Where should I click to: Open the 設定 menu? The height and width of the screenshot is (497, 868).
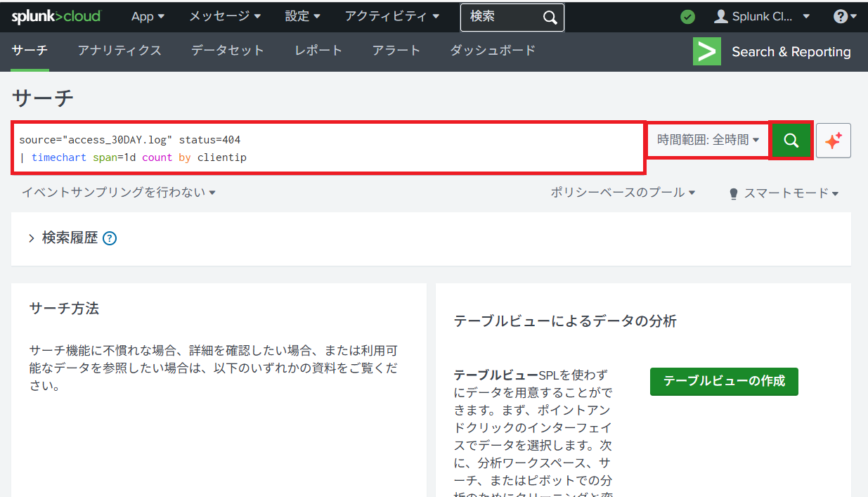(303, 16)
